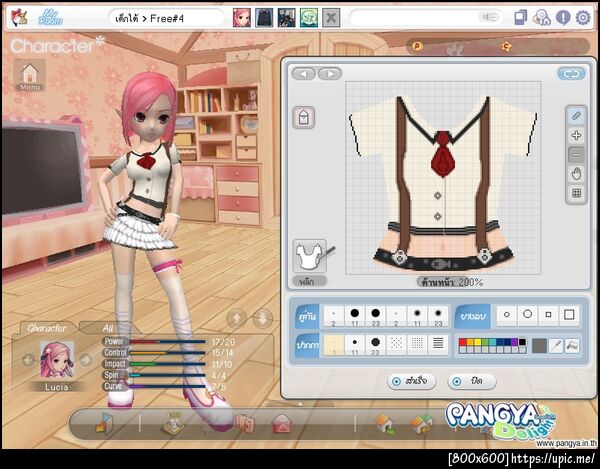
Task: Click the undo left arrow button
Action: pos(304,73)
